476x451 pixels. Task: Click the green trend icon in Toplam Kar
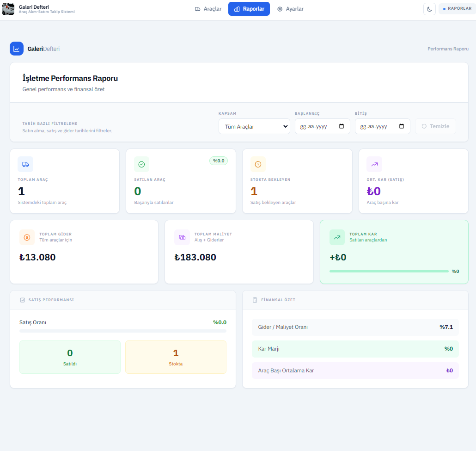tap(337, 237)
